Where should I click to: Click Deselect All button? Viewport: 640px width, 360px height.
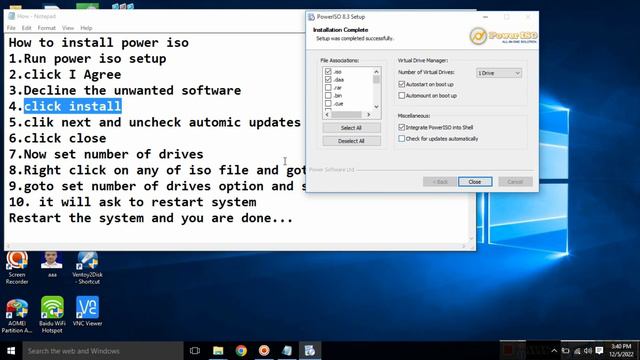tap(351, 141)
